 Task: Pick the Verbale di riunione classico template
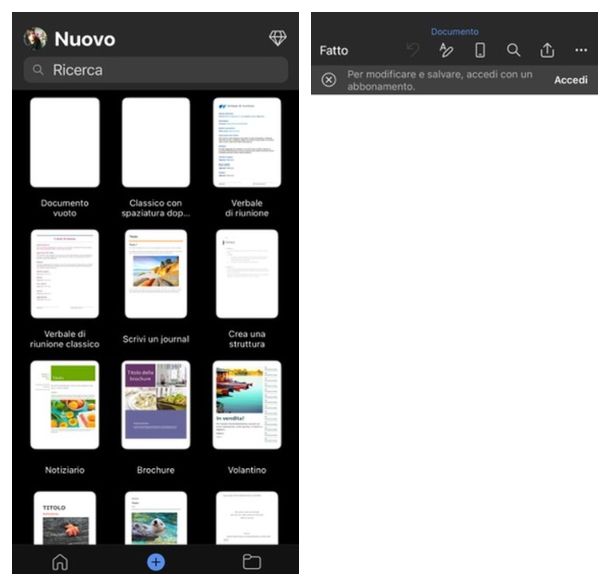pyautogui.click(x=65, y=274)
